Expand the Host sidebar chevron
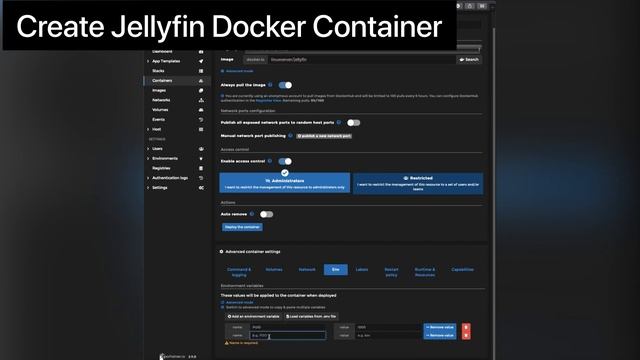This screenshot has width=640, height=360. 148,129
